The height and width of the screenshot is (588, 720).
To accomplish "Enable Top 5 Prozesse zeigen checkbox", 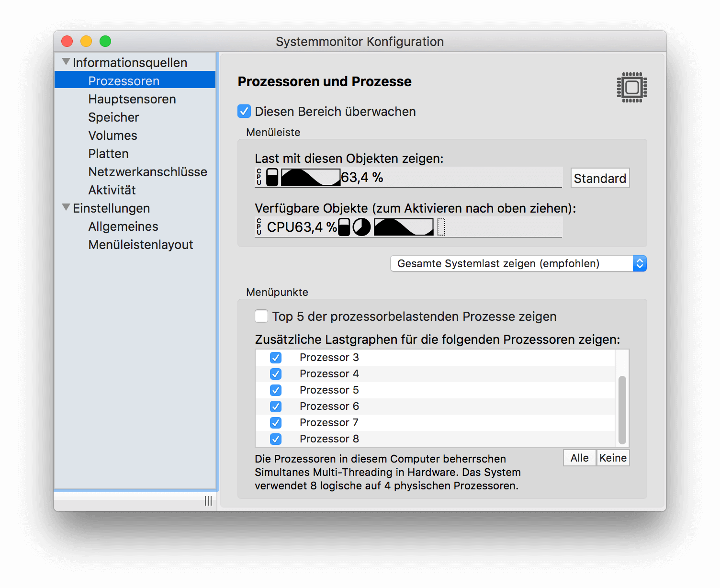I will pyautogui.click(x=261, y=317).
